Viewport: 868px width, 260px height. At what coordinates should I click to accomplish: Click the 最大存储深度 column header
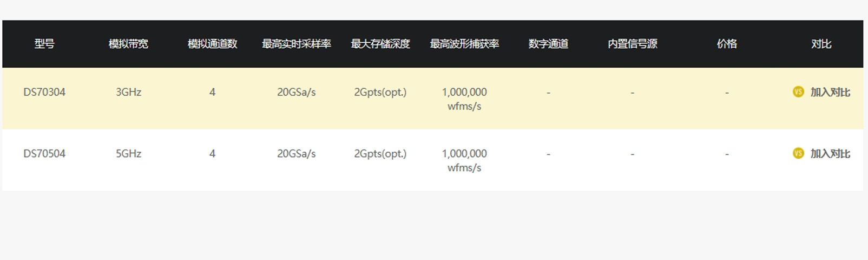point(380,44)
